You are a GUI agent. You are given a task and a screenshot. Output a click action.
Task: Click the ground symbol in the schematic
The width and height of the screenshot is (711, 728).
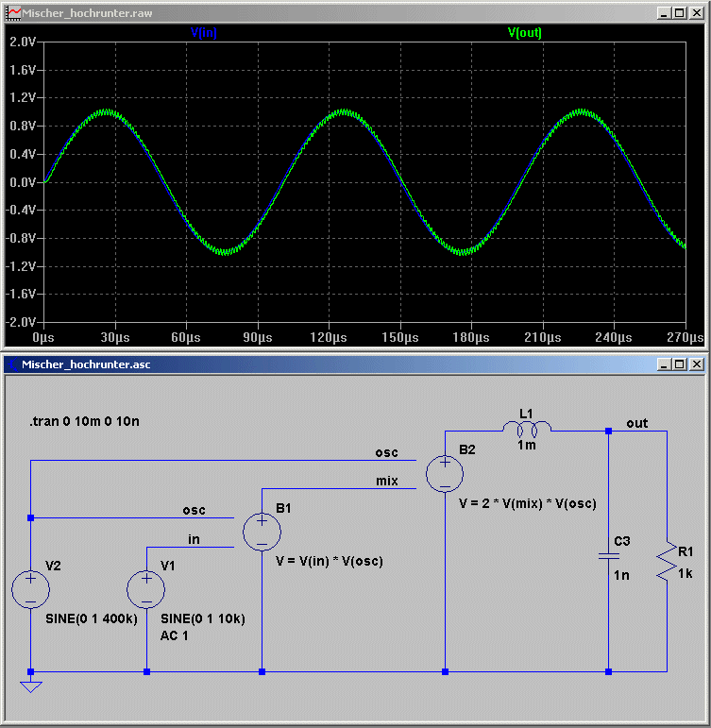pyautogui.click(x=30, y=686)
